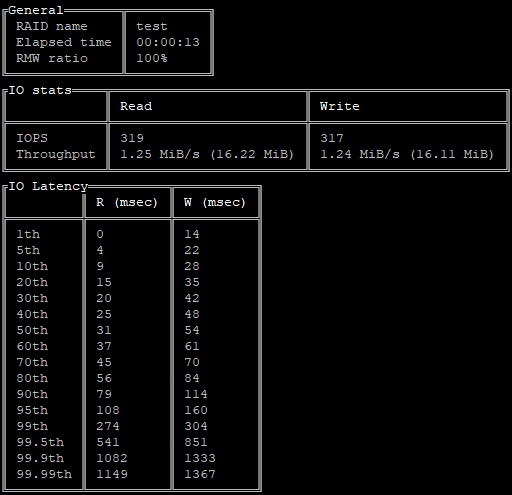Click the '99.9th' percentile label

coord(40,458)
